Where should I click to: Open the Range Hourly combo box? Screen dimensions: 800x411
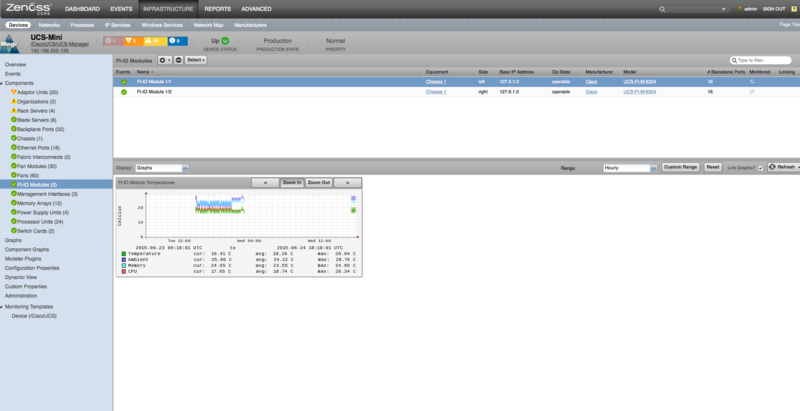click(630, 168)
